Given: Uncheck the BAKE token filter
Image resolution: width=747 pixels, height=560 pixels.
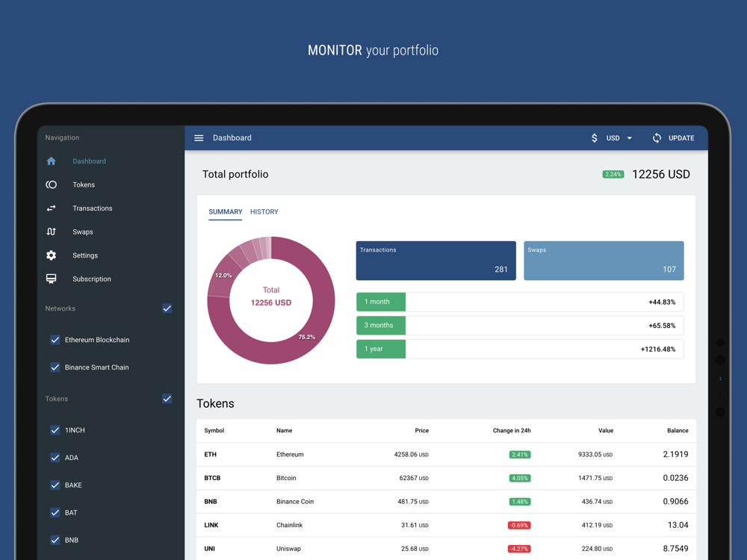Looking at the screenshot, I should (55, 485).
